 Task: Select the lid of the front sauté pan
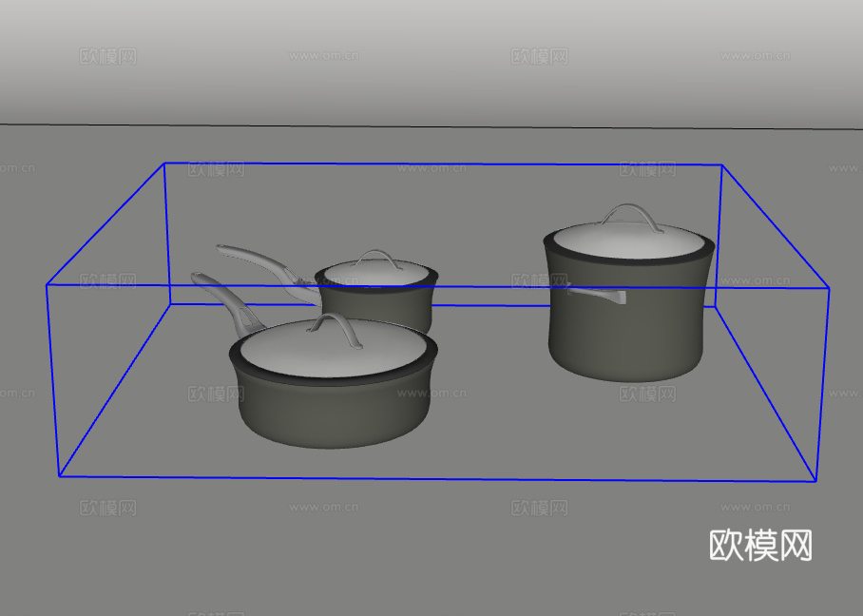click(x=334, y=346)
